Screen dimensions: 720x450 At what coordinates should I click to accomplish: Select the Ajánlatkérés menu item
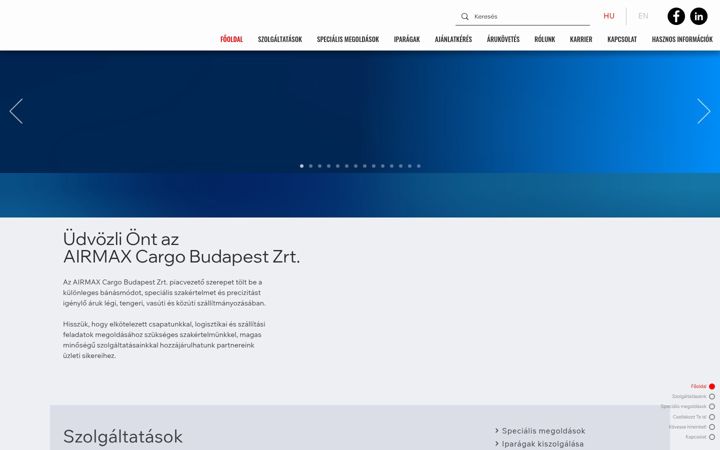(x=453, y=39)
